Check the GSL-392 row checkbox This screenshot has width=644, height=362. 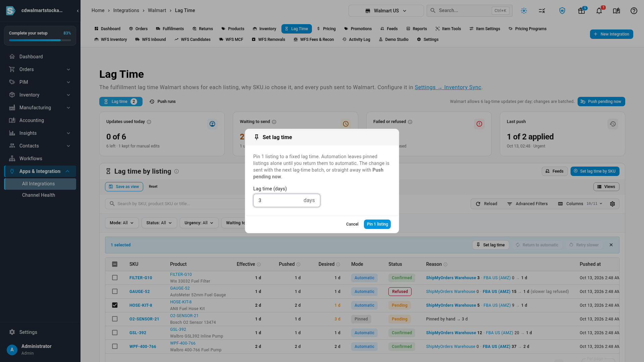[x=115, y=333]
